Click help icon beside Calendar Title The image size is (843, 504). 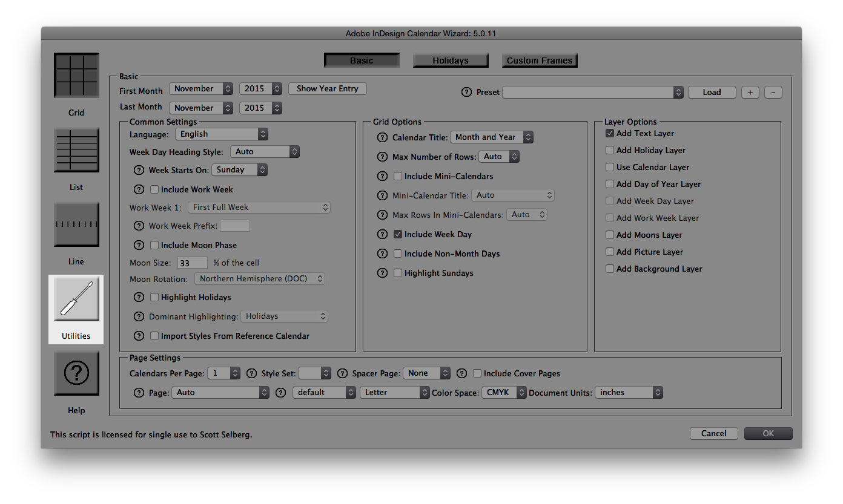coord(382,137)
